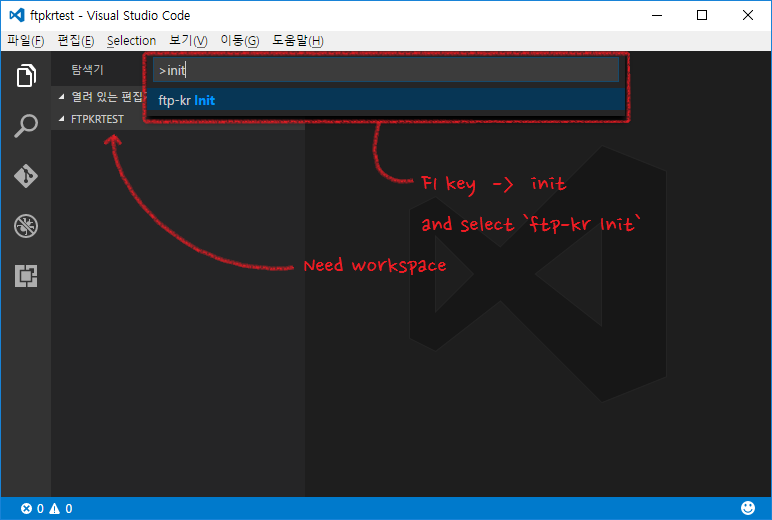Open the Selection menu

click(x=131, y=41)
